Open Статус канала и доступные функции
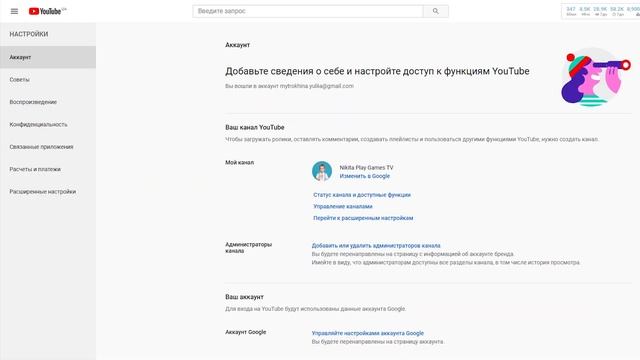Viewport: 640px width, 360px height. (362, 195)
